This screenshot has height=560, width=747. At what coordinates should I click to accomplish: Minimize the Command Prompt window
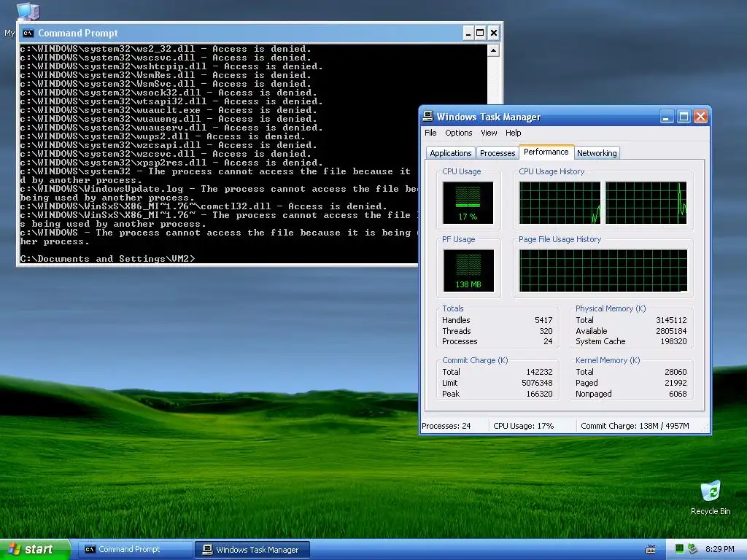[x=468, y=33]
